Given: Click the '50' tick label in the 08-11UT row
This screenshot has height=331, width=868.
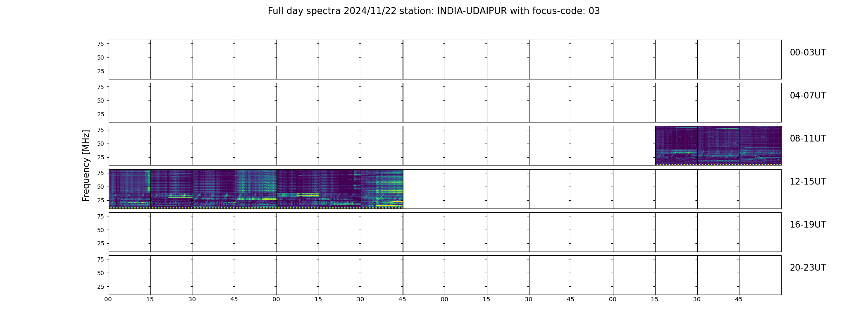Looking at the screenshot, I should [100, 144].
